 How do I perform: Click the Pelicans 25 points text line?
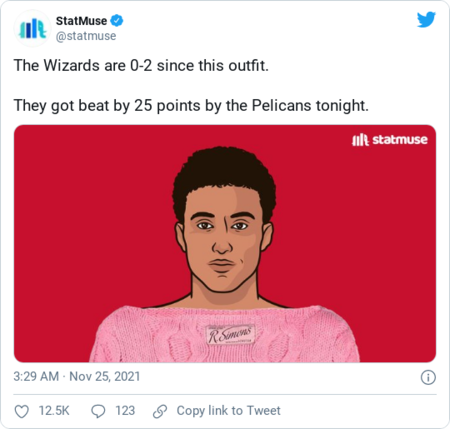(x=191, y=106)
